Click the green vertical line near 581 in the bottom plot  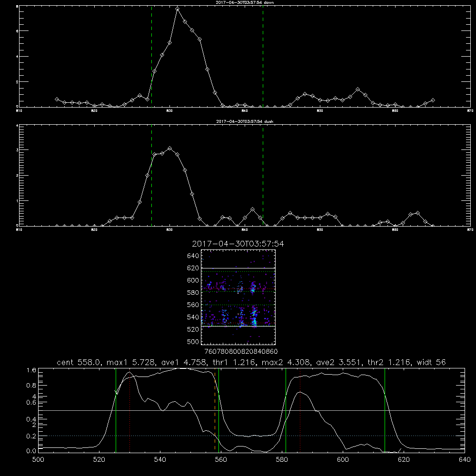(286, 410)
